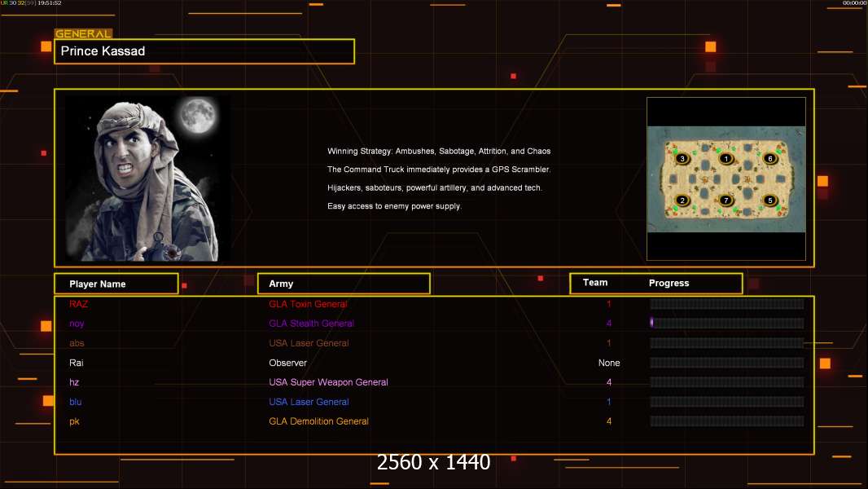Image resolution: width=868 pixels, height=489 pixels.
Task: Click the GENERAL label above name
Action: (x=83, y=33)
